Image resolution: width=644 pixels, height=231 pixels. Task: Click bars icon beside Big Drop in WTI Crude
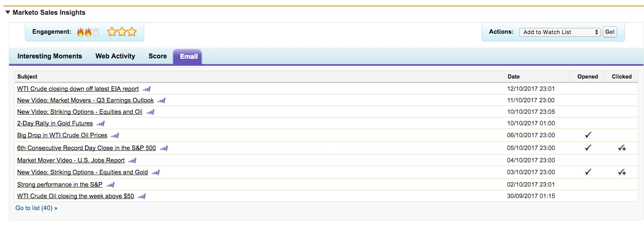[115, 135]
